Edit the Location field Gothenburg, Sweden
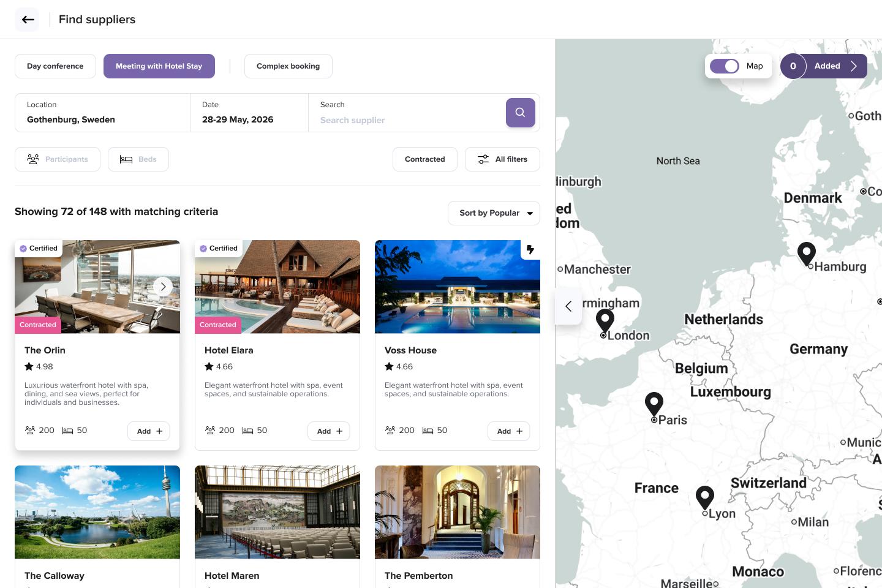 click(102, 113)
